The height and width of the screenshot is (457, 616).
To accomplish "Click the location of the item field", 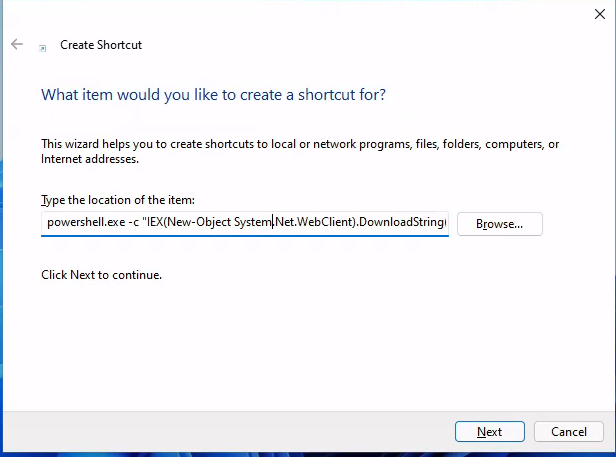I will pyautogui.click(x=245, y=223).
